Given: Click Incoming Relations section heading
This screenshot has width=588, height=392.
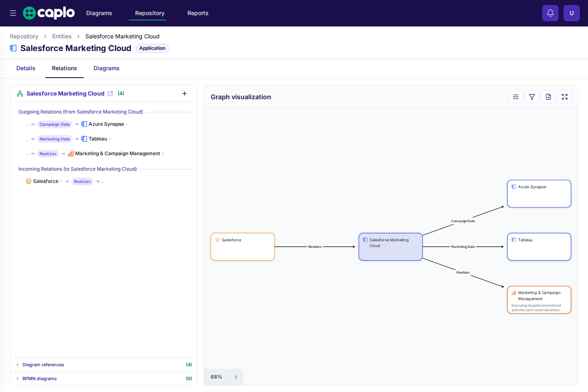Looking at the screenshot, I should coord(78,169).
